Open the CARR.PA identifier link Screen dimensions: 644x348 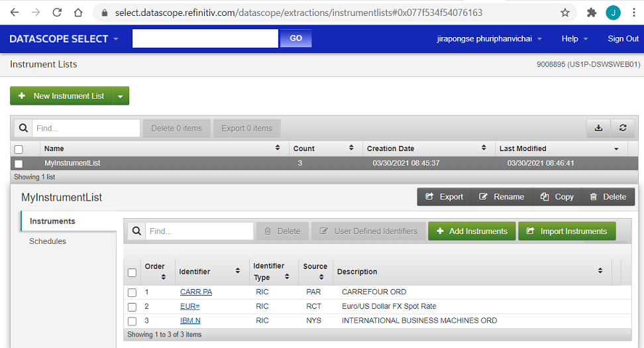pos(196,292)
